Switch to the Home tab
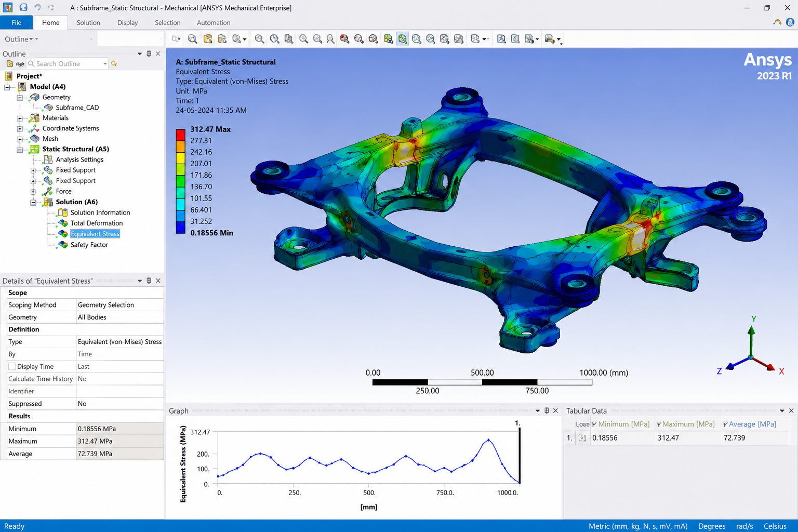798x532 pixels. coord(51,22)
